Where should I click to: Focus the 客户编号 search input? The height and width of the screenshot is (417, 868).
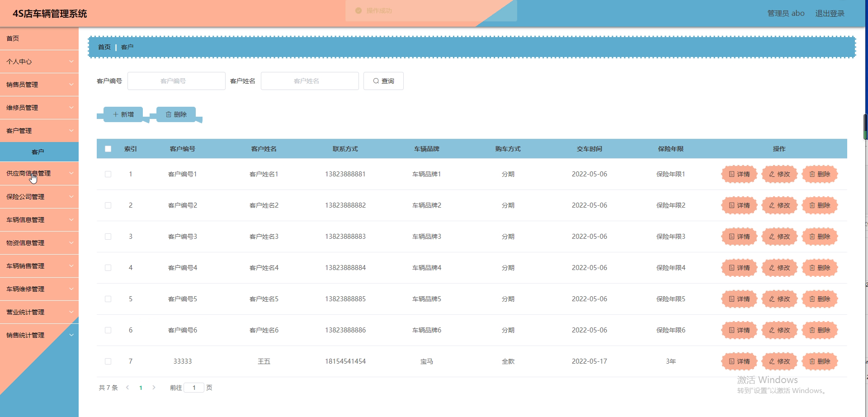coord(176,81)
